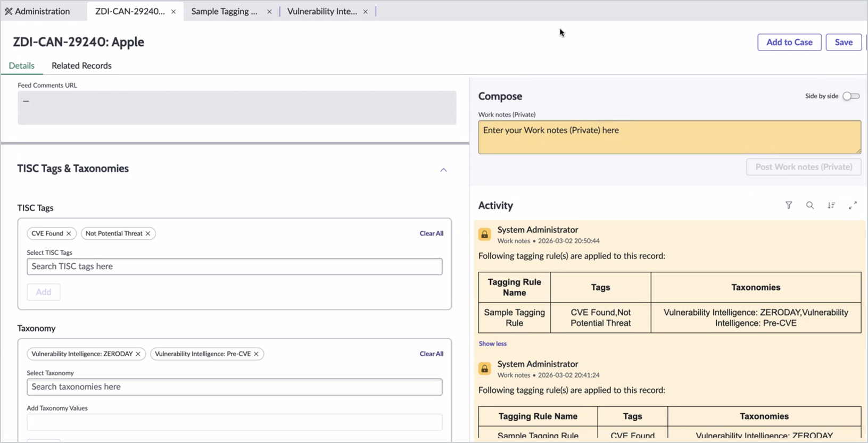Click Show less link

pyautogui.click(x=492, y=344)
